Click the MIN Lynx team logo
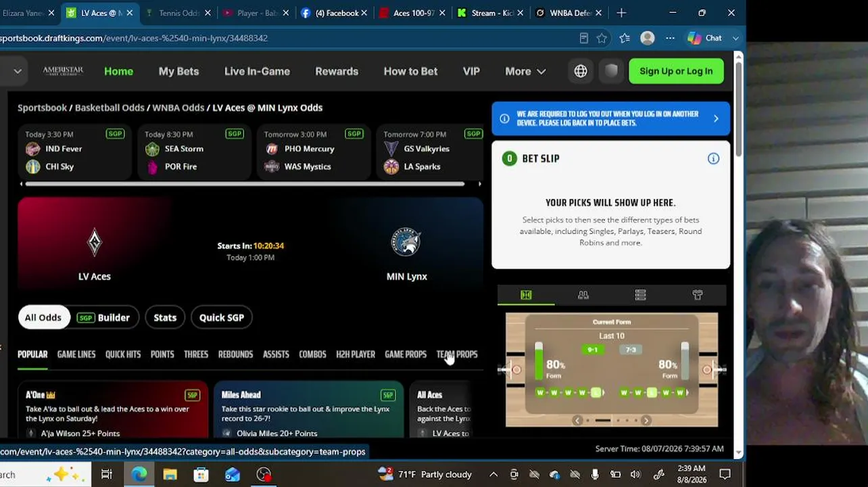868x487 pixels. click(406, 243)
